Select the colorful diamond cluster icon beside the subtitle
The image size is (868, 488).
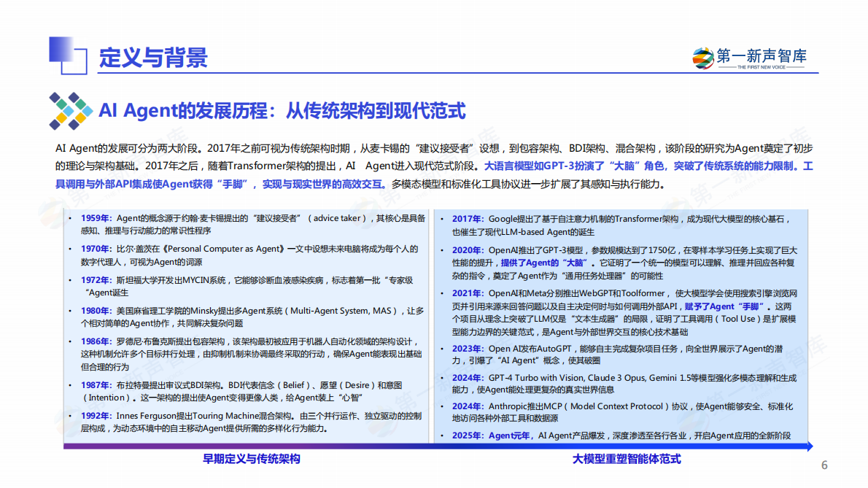(70, 109)
